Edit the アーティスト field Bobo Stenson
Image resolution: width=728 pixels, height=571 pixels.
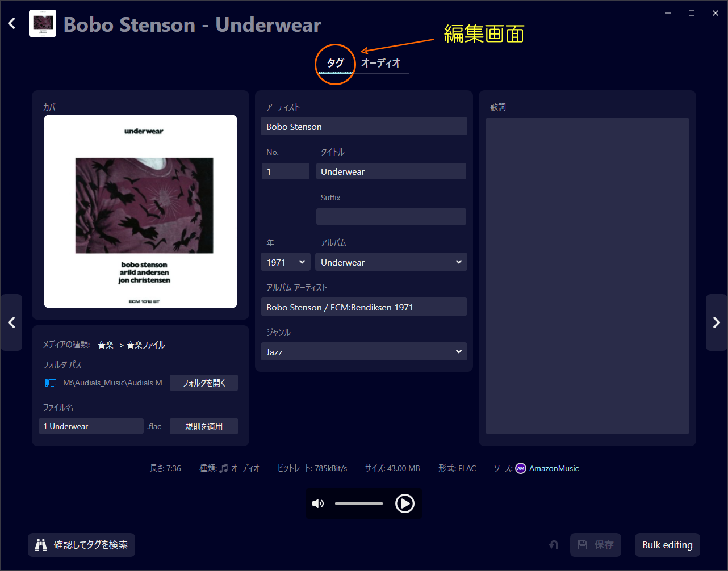click(x=364, y=127)
